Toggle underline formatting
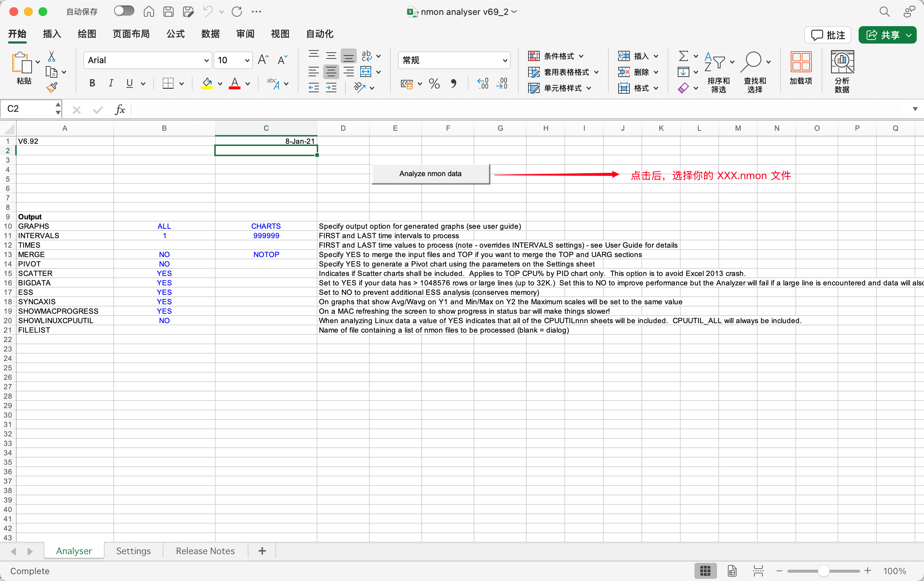The width and height of the screenshot is (924, 581). coord(129,83)
